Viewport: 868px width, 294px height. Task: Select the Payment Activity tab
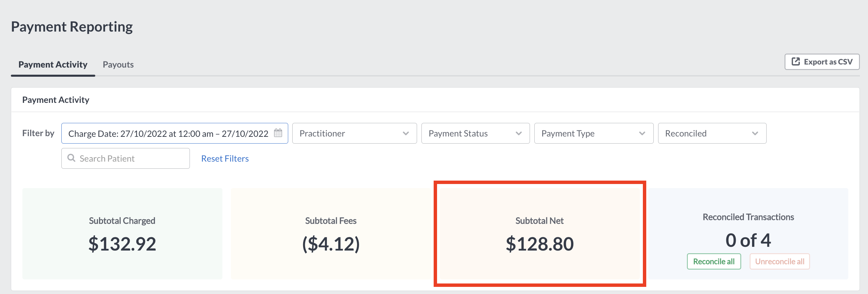pyautogui.click(x=53, y=65)
